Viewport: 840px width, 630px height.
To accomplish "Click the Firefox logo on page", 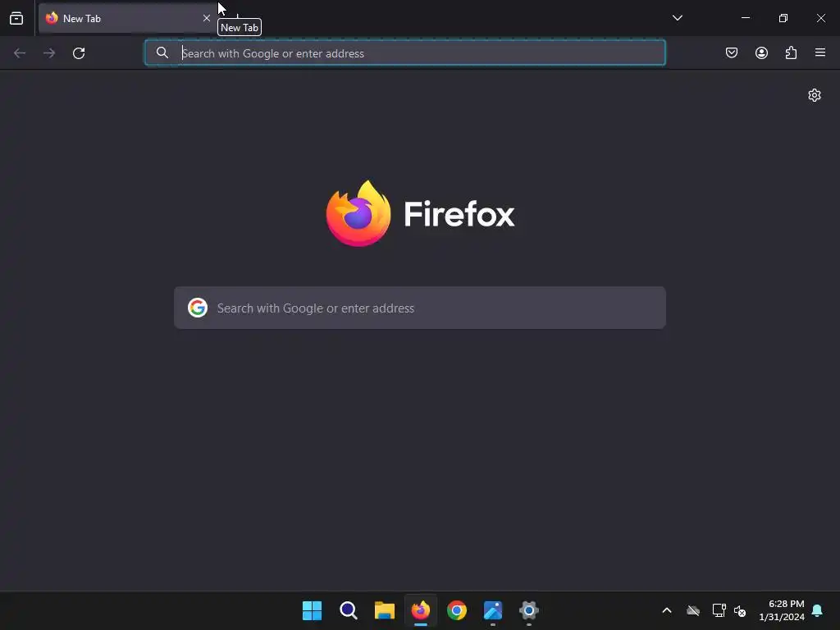I will click(x=421, y=214).
